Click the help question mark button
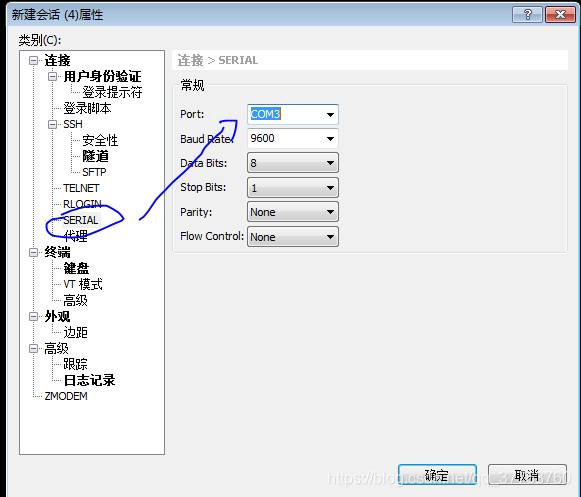This screenshot has width=581, height=497. (x=527, y=15)
